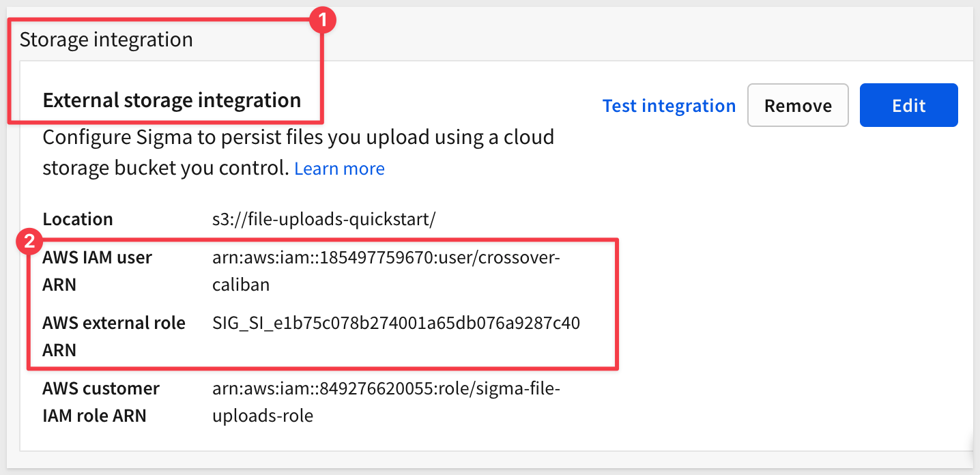Select the External storage integration heading
Viewport: 980px width, 475px height.
tap(172, 100)
